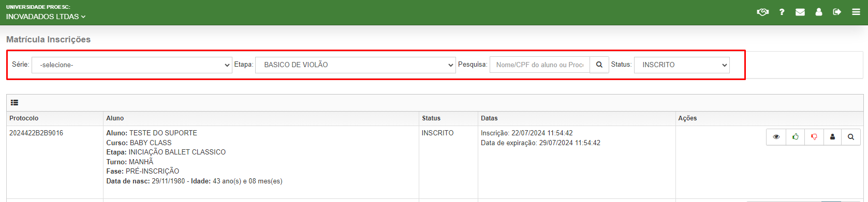This screenshot has height=202, width=868.
Task: Click the Protocolo column header
Action: coord(24,118)
